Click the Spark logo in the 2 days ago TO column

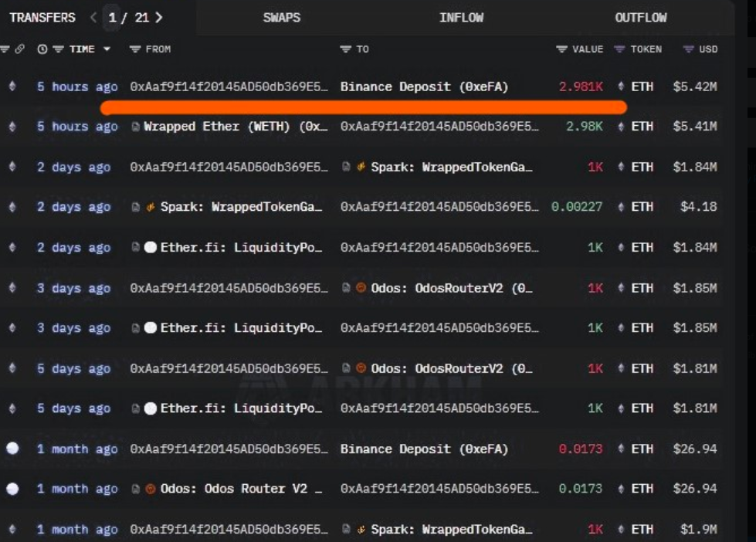click(x=360, y=167)
